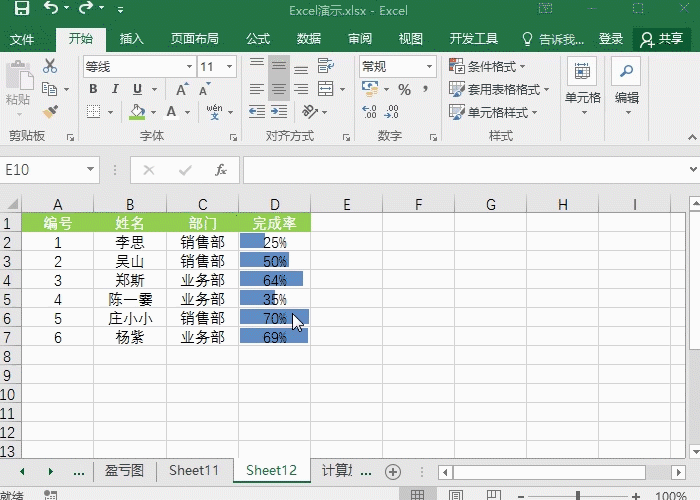Wrap text in the cell
This screenshot has height=500, width=700.
(325, 66)
